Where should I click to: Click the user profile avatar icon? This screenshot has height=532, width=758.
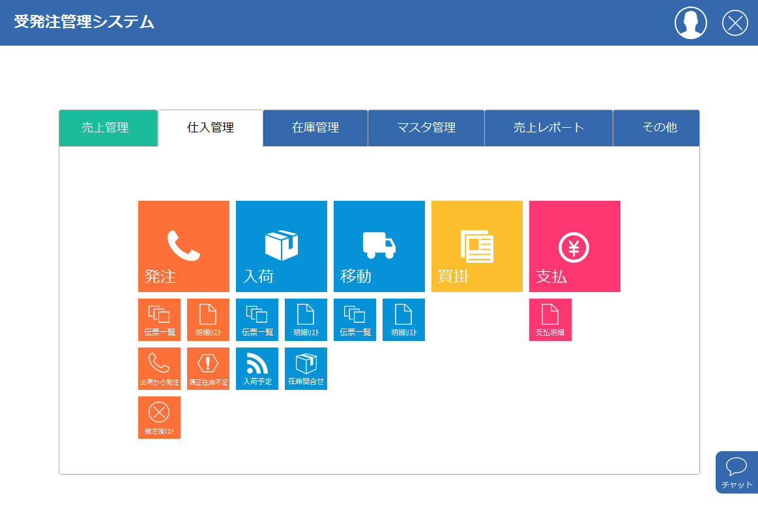click(691, 23)
